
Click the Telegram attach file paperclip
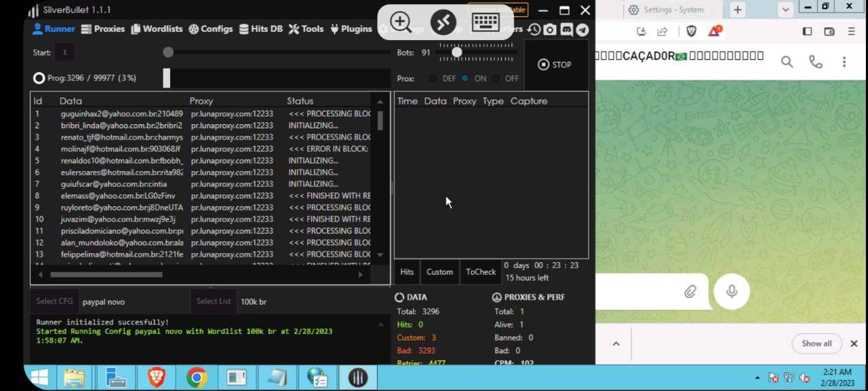pos(690,291)
